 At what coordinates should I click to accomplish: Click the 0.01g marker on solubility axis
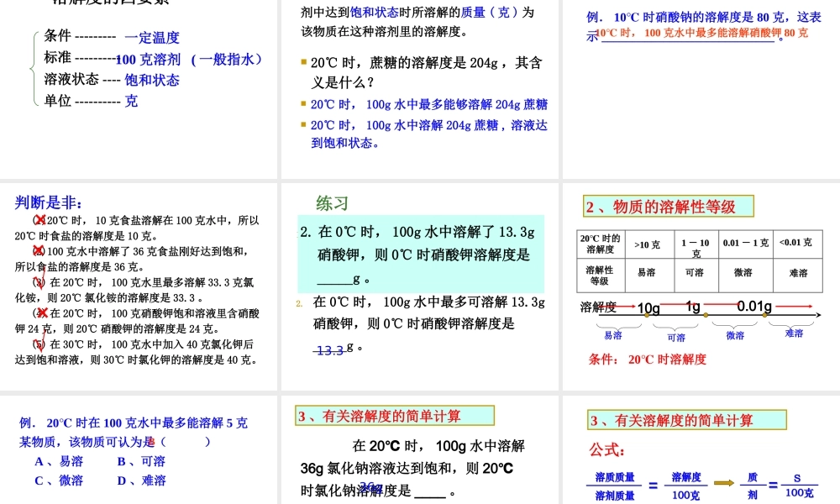click(754, 307)
